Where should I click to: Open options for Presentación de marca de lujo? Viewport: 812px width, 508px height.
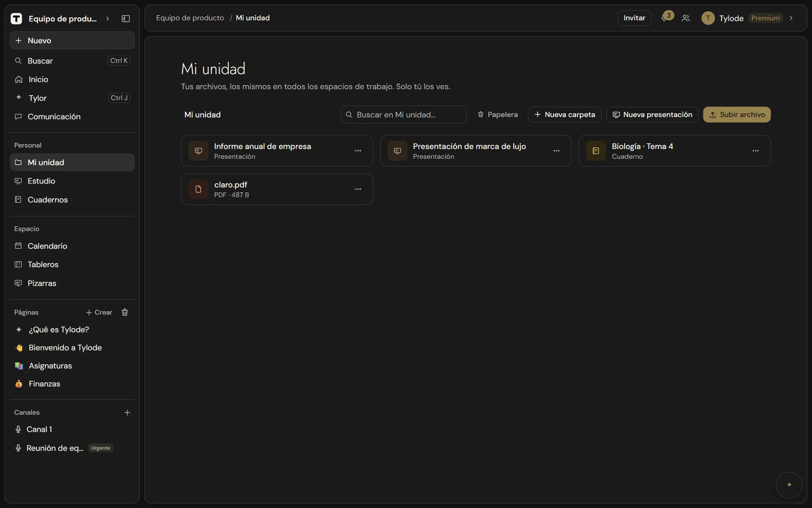point(556,151)
